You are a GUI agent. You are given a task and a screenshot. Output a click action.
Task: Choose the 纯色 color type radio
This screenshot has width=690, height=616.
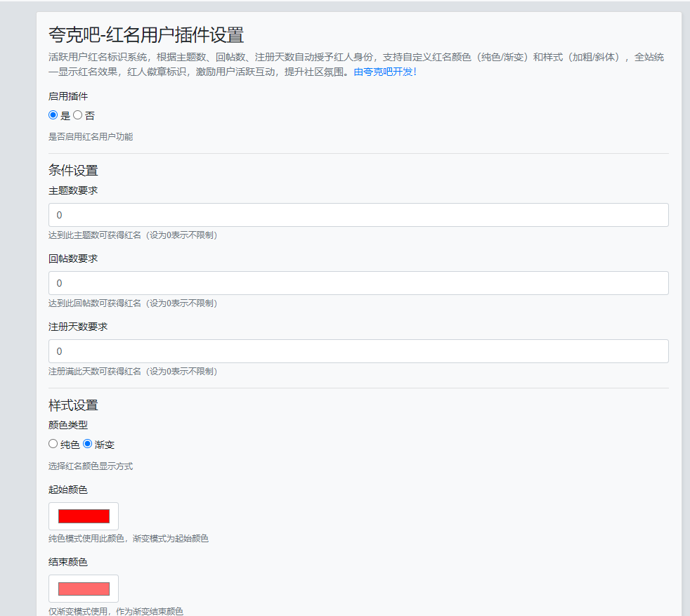tap(53, 444)
